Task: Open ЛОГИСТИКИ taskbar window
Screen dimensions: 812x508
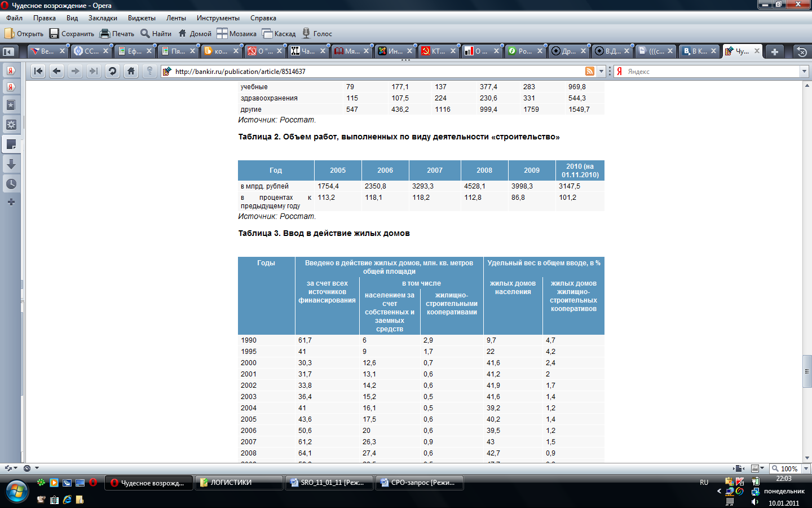Action: point(239,483)
